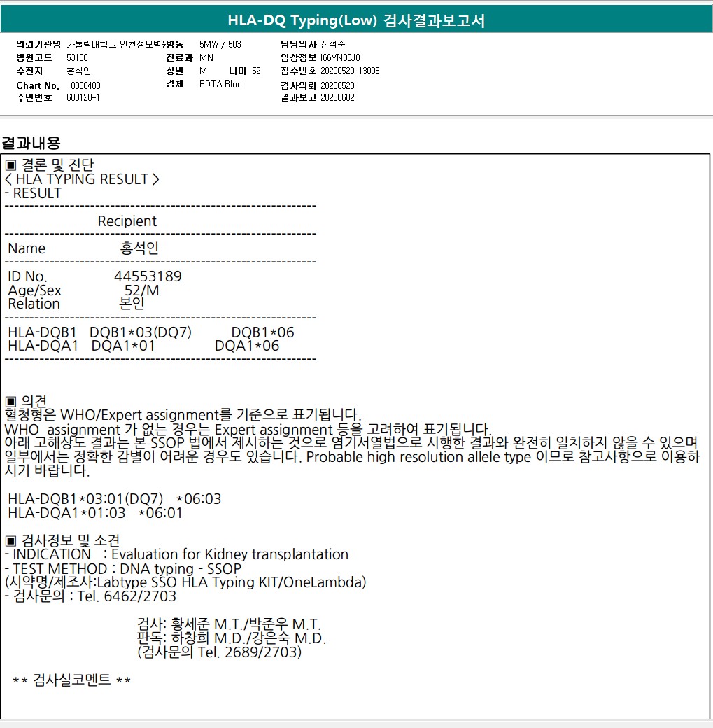Select recipient Name value 홍석인 in results table
The height and width of the screenshot is (728, 713).
[139, 248]
